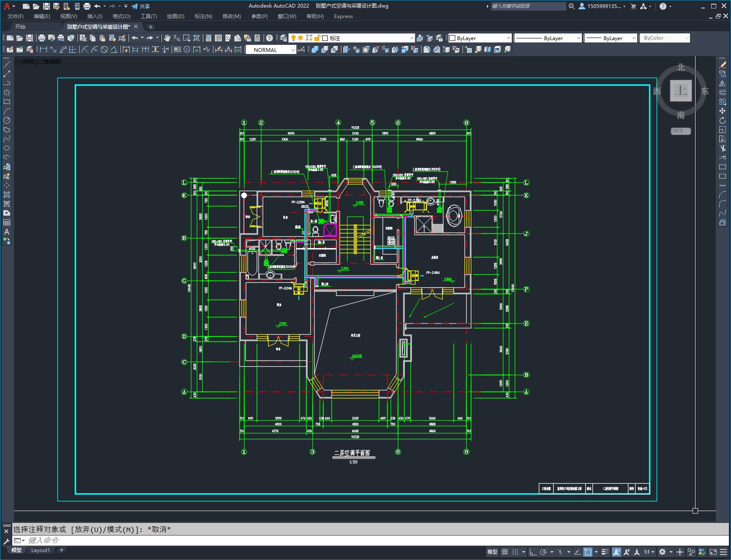731x560 pixels.
Task: Click the Linear dimension tool
Action: click(43, 50)
